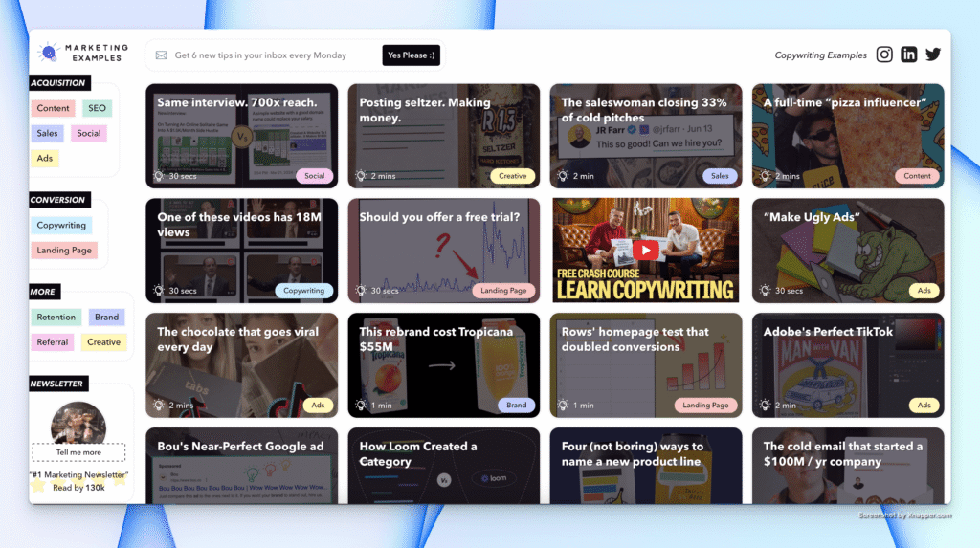Viewport: 980px width, 548px height.
Task: Click Ads badge on Adobe TikTok card
Action: (x=924, y=405)
